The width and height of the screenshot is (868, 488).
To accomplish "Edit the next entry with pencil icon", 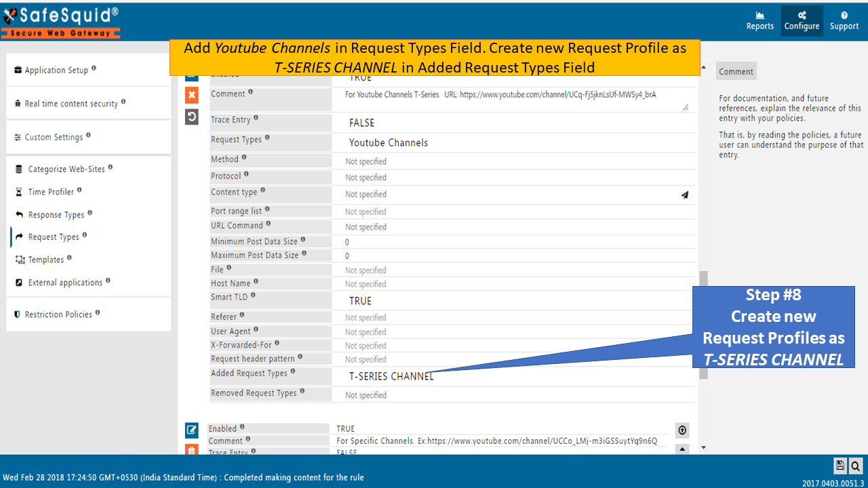I will [192, 430].
